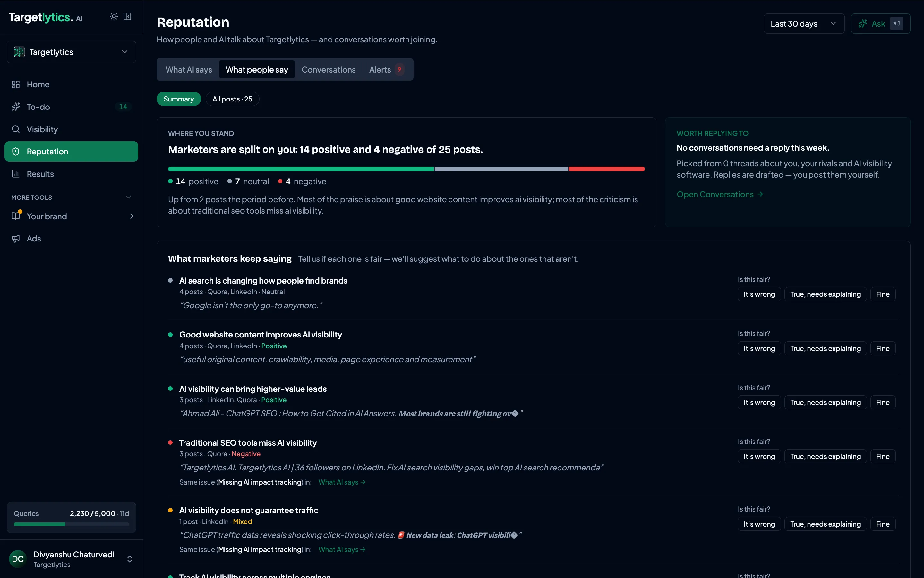Select the Summary filter pill
This screenshot has height=578, width=924.
[x=179, y=99]
